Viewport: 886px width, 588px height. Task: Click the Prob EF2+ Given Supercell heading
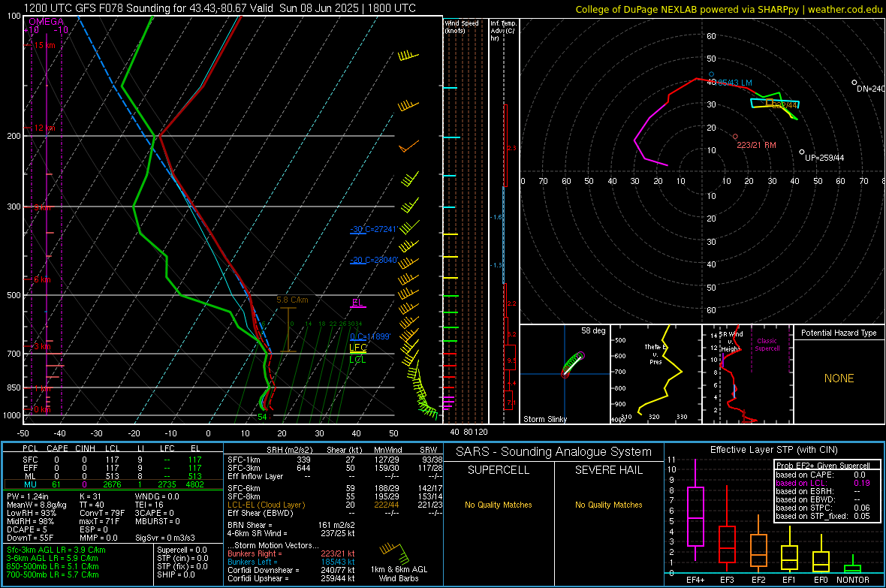[823, 466]
